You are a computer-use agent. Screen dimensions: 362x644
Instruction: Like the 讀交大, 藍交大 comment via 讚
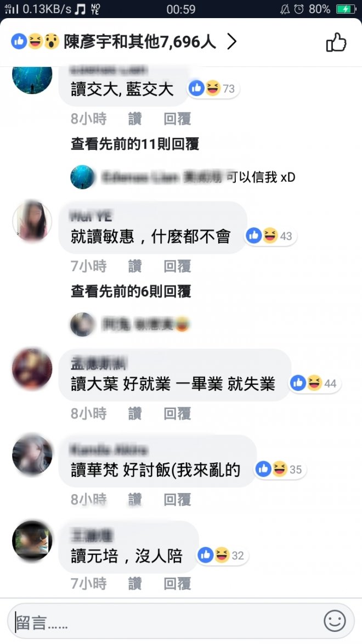coord(135,119)
